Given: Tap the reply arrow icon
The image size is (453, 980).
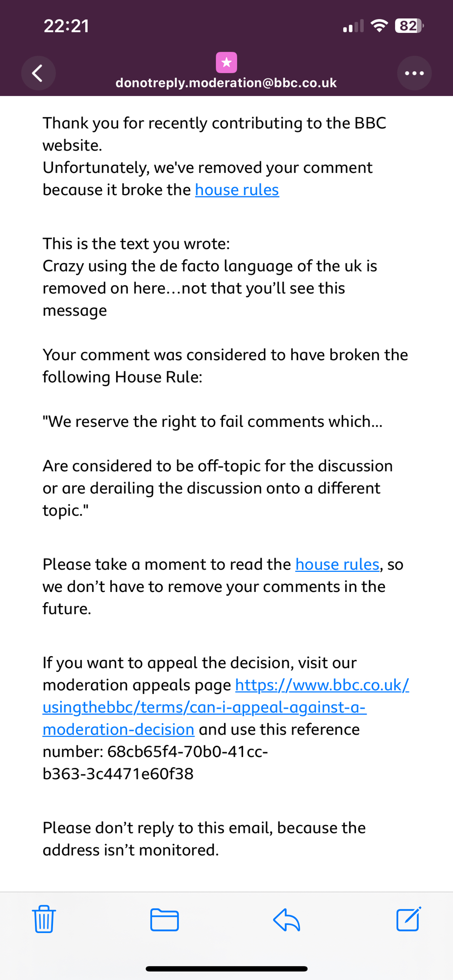Looking at the screenshot, I should (287, 919).
